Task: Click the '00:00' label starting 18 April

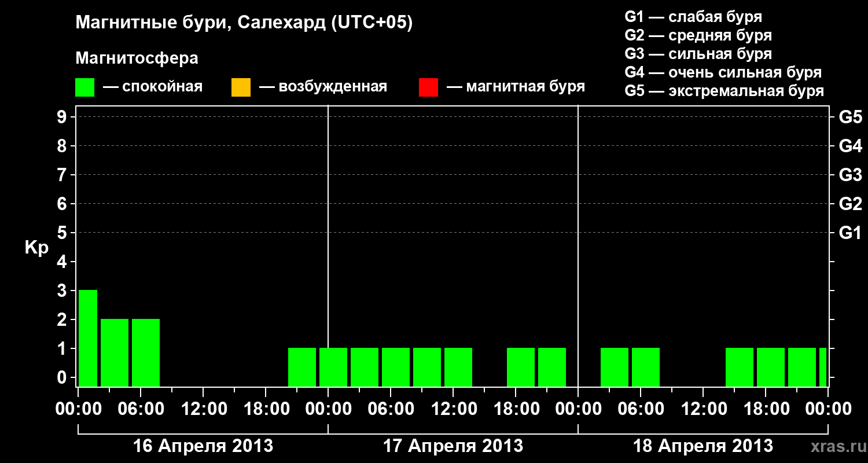Action: (578, 409)
